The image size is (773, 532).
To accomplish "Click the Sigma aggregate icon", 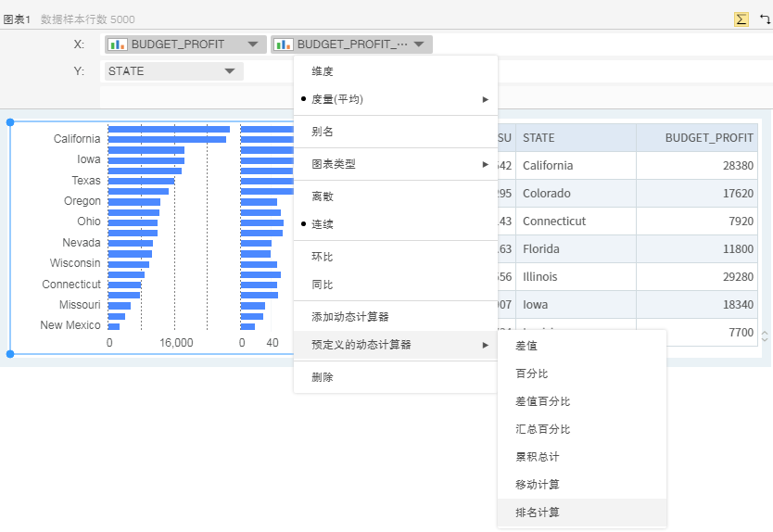I will click(x=741, y=19).
